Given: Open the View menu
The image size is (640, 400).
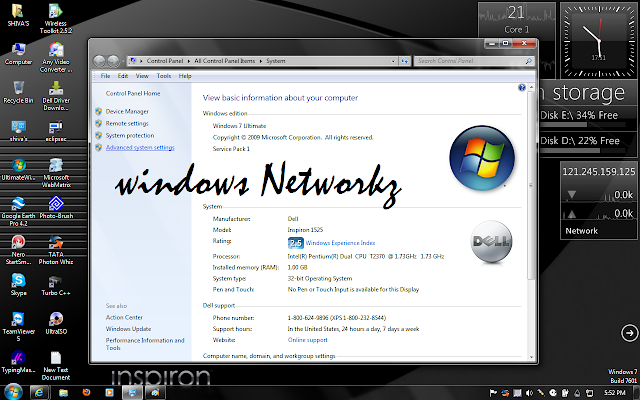Looking at the screenshot, I should pos(142,76).
